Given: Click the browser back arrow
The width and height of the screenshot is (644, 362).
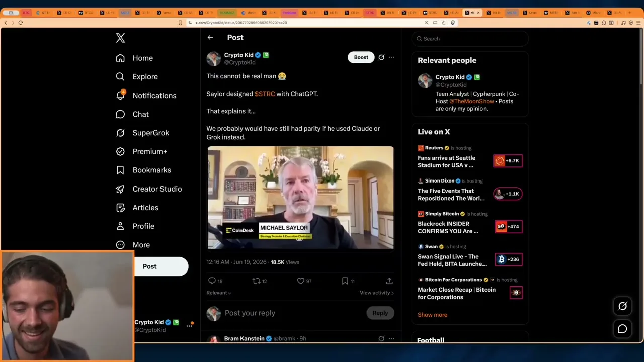Looking at the screenshot, I should pos(6,23).
